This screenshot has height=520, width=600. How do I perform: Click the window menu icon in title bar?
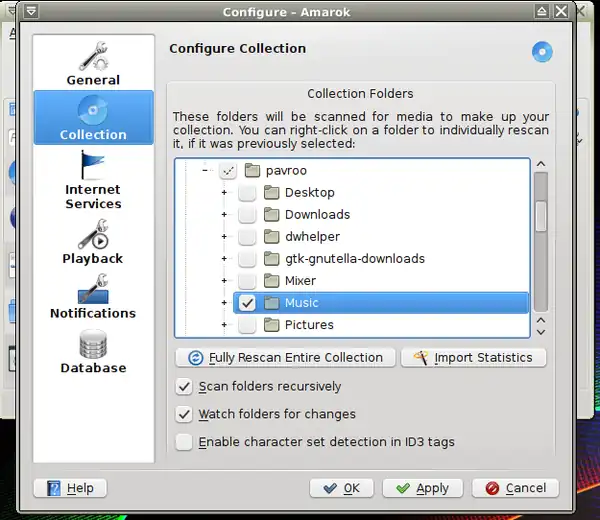(31, 12)
